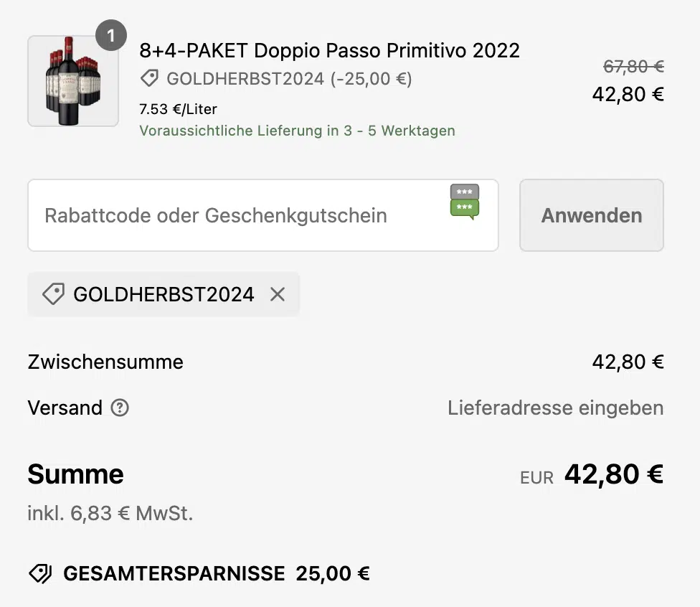Click the inkl. 6,83 € MwSt. note

(110, 513)
